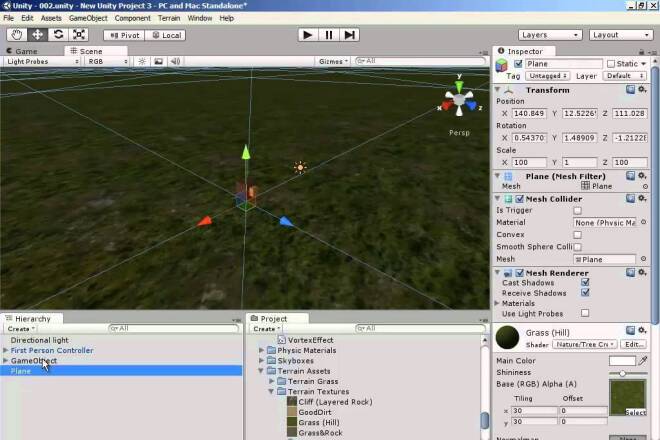Pick Main Color with the eyedropper icon
Viewport: 660px width, 440px height.
click(643, 360)
